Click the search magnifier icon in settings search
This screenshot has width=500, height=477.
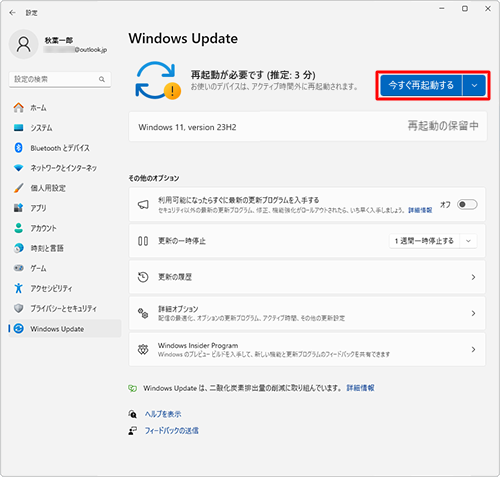pyautogui.click(x=102, y=79)
